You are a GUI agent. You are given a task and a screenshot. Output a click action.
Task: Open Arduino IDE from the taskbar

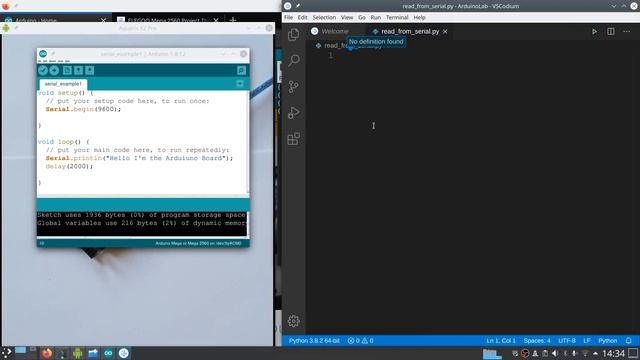pyautogui.click(x=108, y=353)
